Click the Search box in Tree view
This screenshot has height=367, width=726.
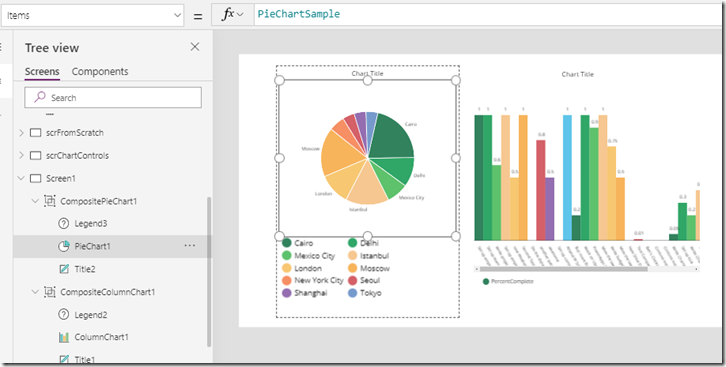click(113, 98)
